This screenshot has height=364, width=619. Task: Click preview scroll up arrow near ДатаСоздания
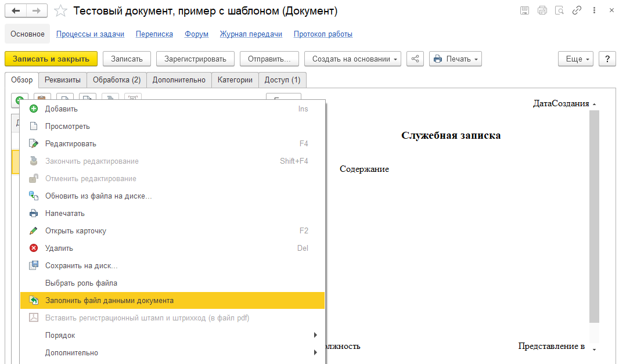click(594, 104)
